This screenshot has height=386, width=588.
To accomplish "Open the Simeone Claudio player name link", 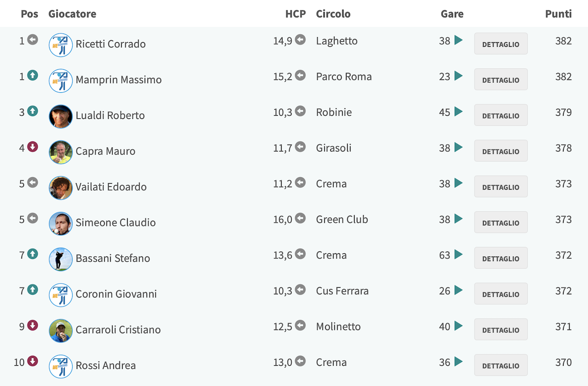I will pos(116,223).
